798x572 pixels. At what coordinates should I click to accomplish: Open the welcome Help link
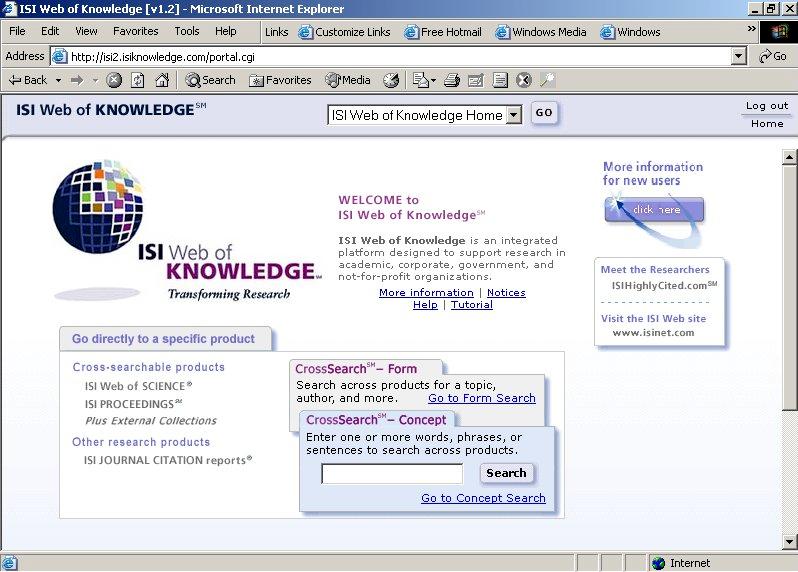click(425, 305)
